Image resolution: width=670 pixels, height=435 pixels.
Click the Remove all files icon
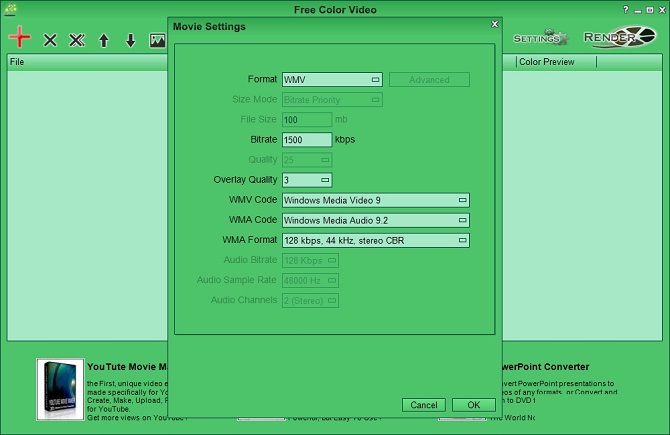click(77, 41)
